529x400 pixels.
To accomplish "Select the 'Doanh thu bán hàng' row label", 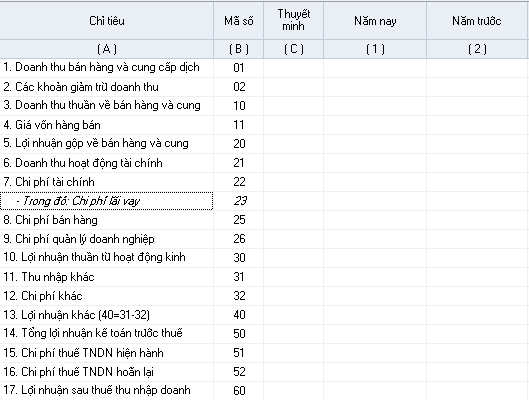I will [107, 68].
